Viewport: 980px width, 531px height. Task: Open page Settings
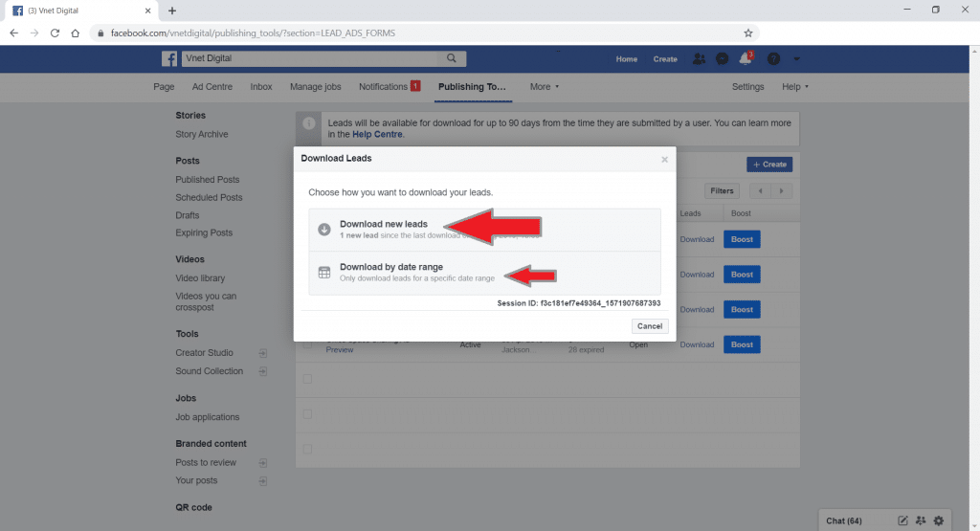pyautogui.click(x=747, y=87)
